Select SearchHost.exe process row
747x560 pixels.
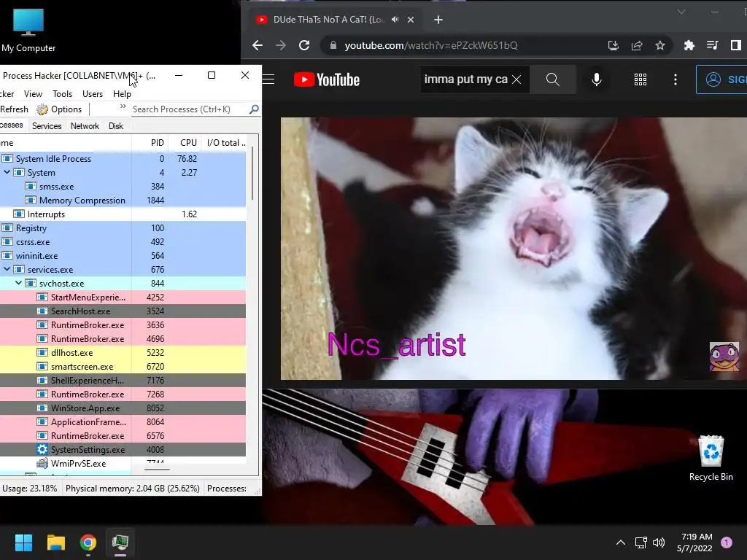coord(123,311)
